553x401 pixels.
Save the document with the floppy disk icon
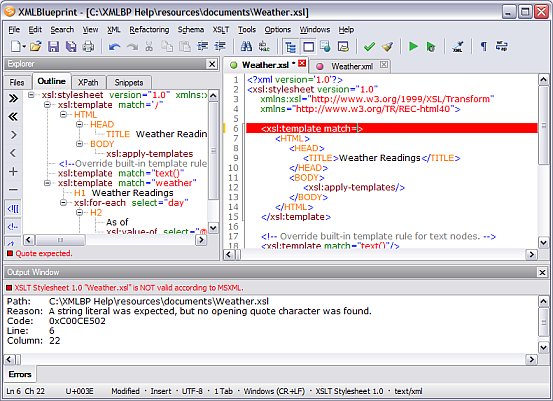pyautogui.click(x=53, y=46)
